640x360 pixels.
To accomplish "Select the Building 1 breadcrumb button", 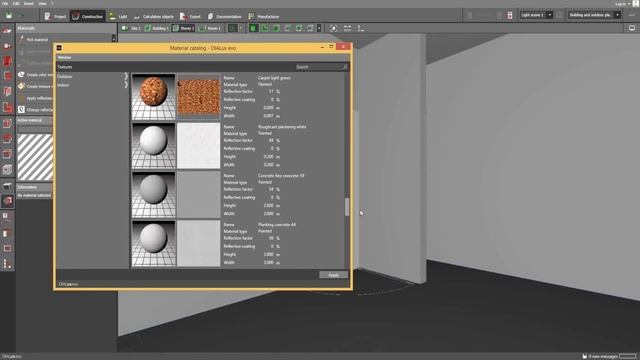I will [x=156, y=28].
